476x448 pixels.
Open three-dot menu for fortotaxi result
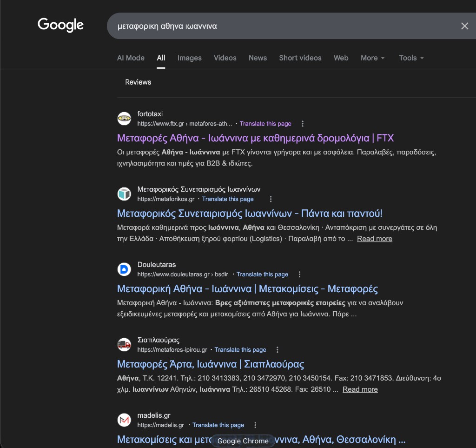click(303, 124)
